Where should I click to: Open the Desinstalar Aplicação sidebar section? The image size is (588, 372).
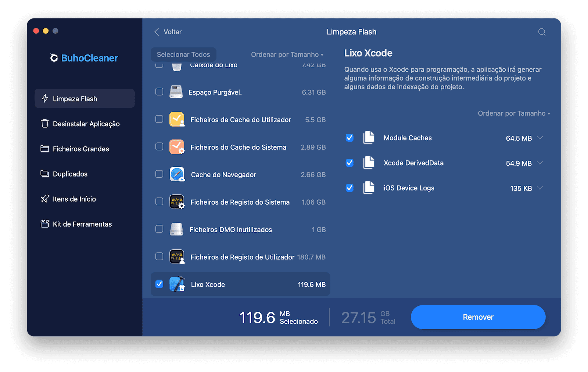[x=85, y=124]
